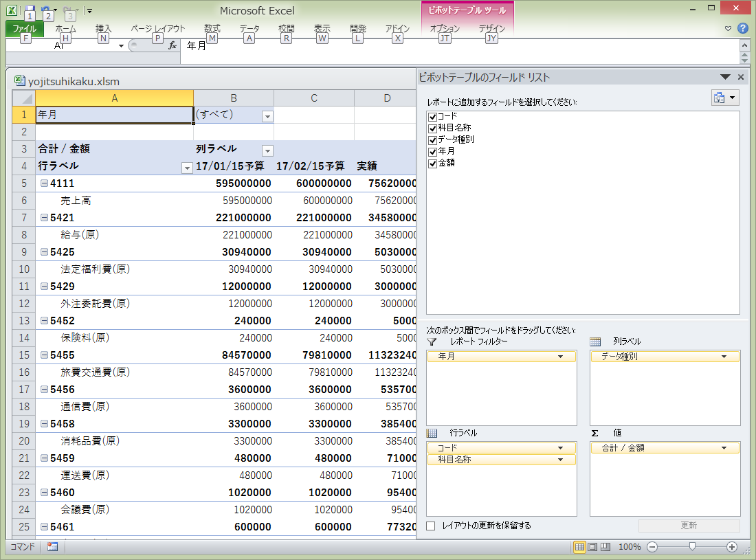756x560 pixels.
Task: Click the Name Box input field
Action: 60,45
